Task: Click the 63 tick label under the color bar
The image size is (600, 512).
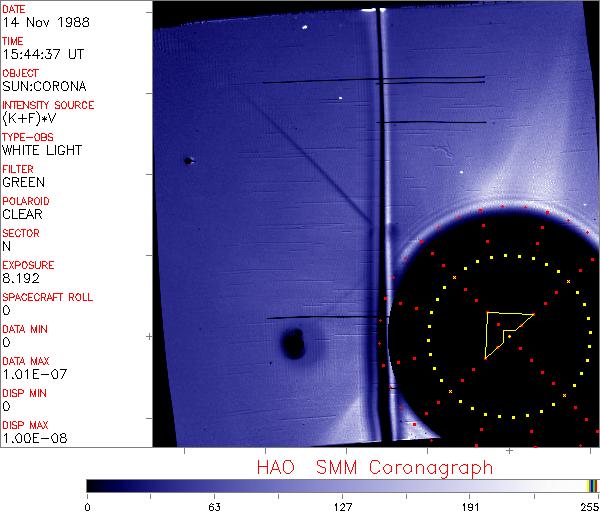Action: click(214, 506)
